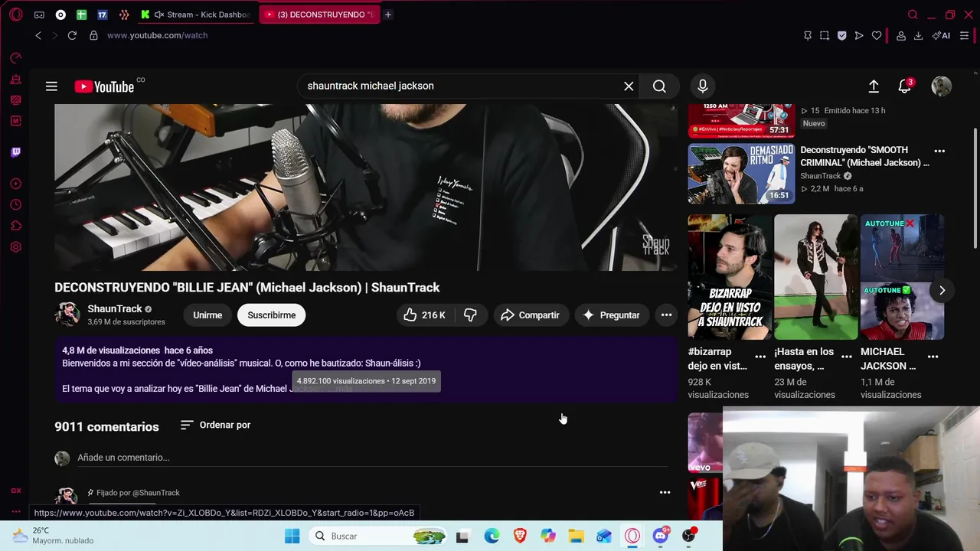Go to YouTube home logo
Screen dimensions: 980x551
[105, 86]
